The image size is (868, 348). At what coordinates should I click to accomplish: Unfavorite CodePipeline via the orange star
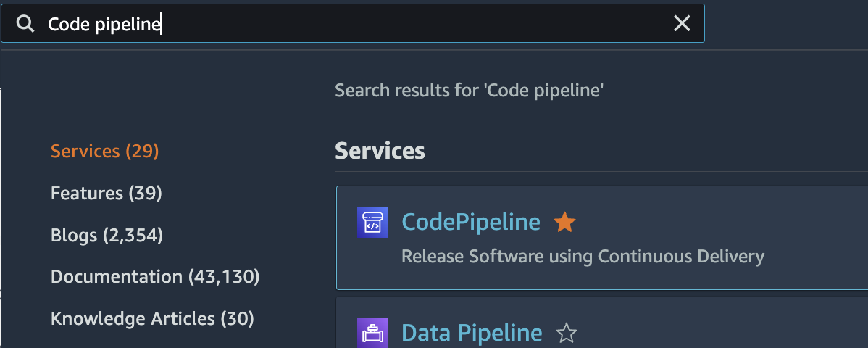click(564, 223)
